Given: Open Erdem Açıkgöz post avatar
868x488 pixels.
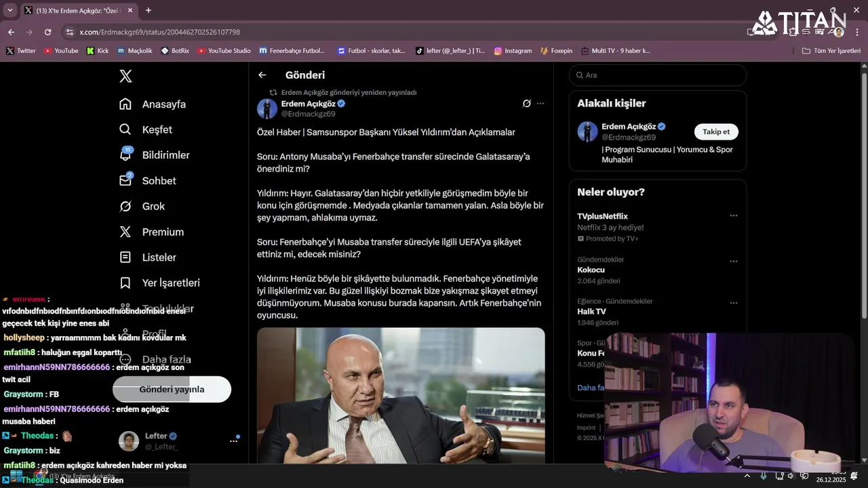Looking at the screenshot, I should point(267,108).
